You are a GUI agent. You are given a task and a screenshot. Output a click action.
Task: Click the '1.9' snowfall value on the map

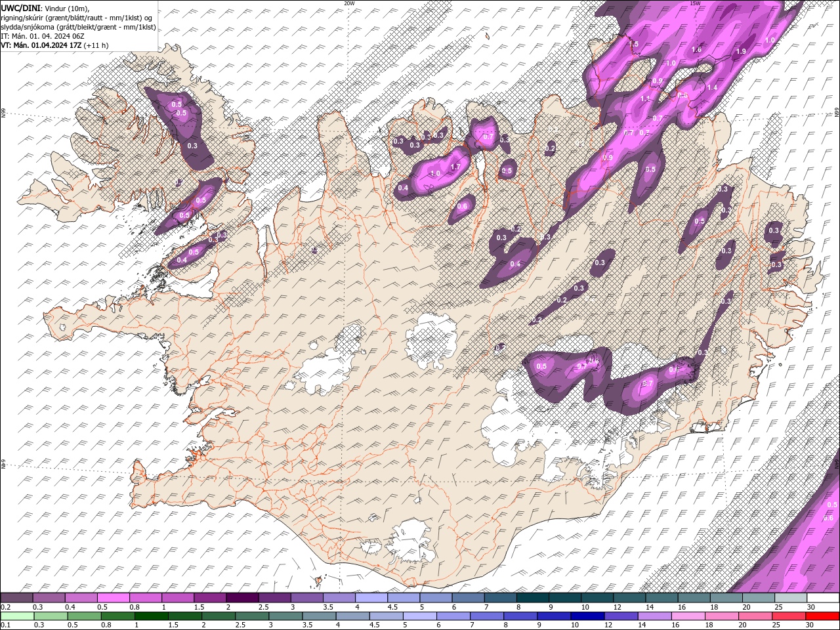[x=741, y=51]
